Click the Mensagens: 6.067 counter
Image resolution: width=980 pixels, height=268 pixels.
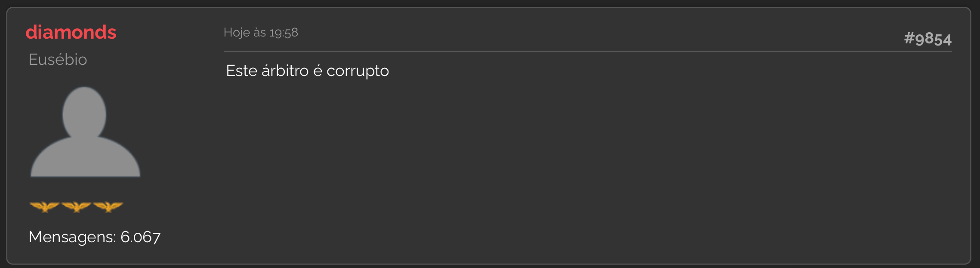point(95,237)
